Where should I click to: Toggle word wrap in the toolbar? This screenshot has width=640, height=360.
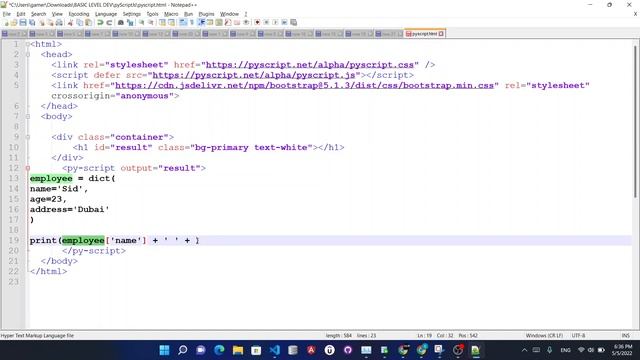coord(182,22)
